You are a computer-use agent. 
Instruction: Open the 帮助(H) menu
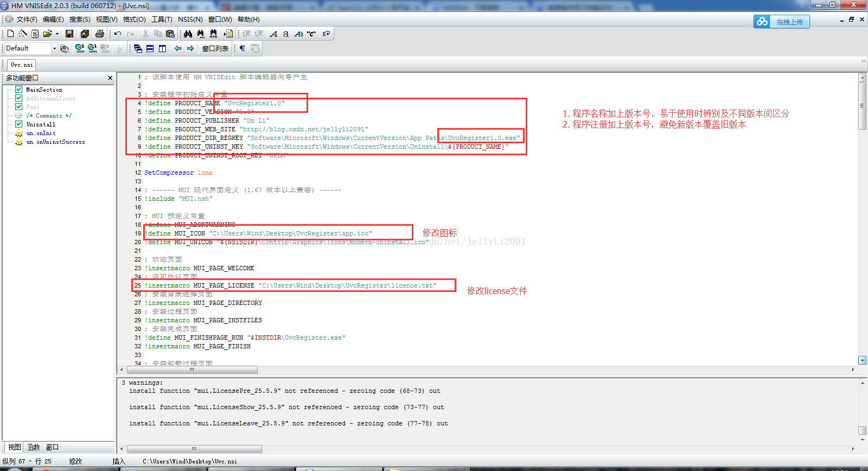click(x=248, y=20)
